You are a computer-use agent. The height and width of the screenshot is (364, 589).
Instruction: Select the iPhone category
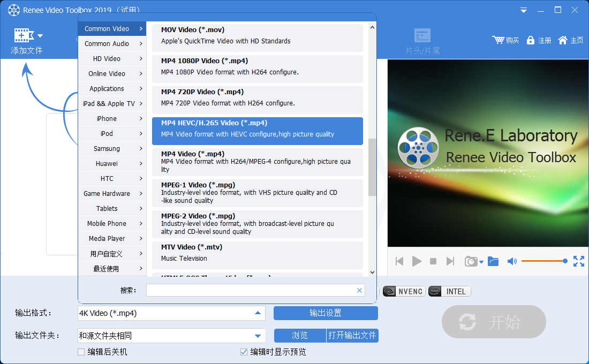(x=112, y=119)
